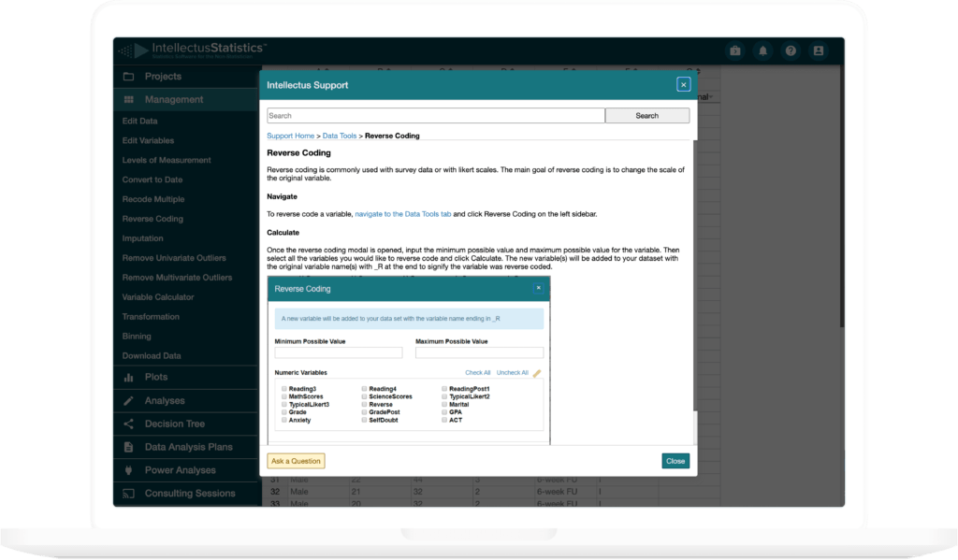Check the Reading4 variable checkbox
This screenshot has height=560, width=958.
[364, 388]
